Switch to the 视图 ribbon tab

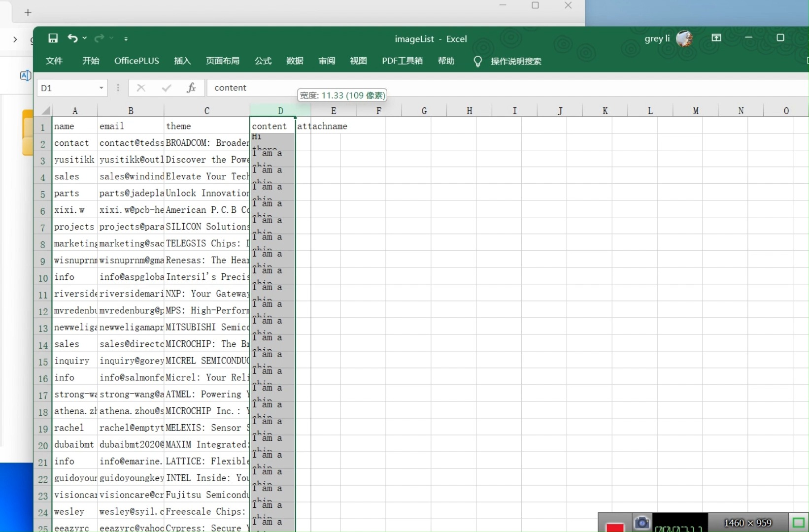[x=358, y=61]
